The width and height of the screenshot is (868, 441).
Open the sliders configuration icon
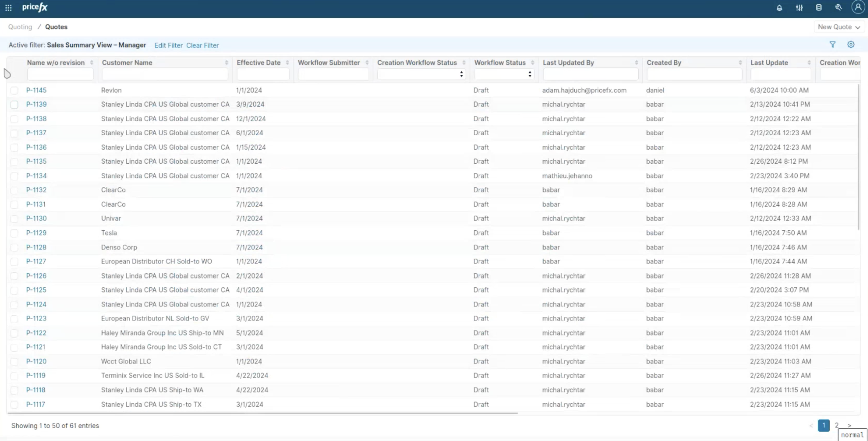[799, 8]
